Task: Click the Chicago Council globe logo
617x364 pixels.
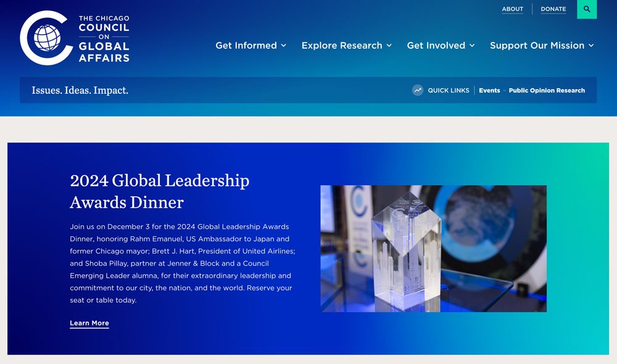Action: (46, 38)
